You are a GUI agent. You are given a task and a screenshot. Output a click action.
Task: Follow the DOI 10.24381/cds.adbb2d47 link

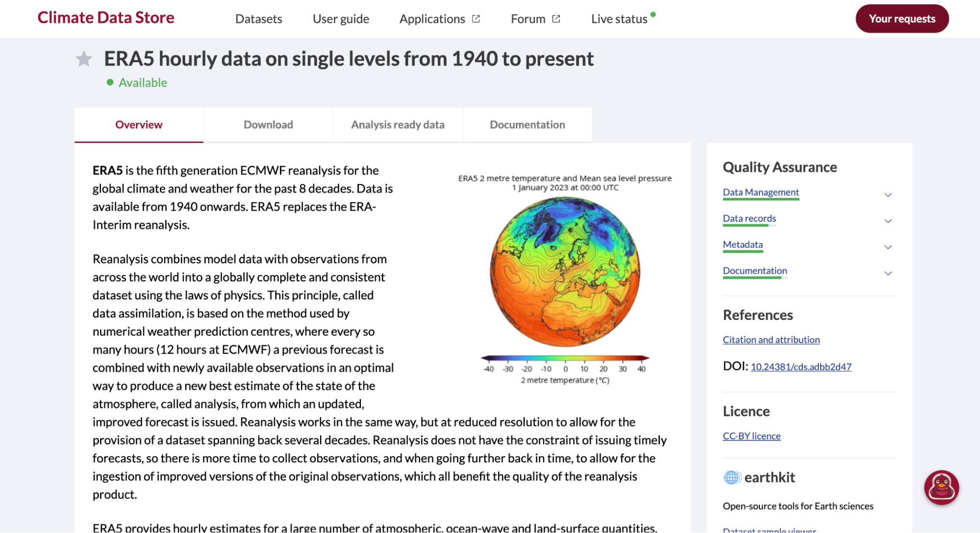coord(801,366)
